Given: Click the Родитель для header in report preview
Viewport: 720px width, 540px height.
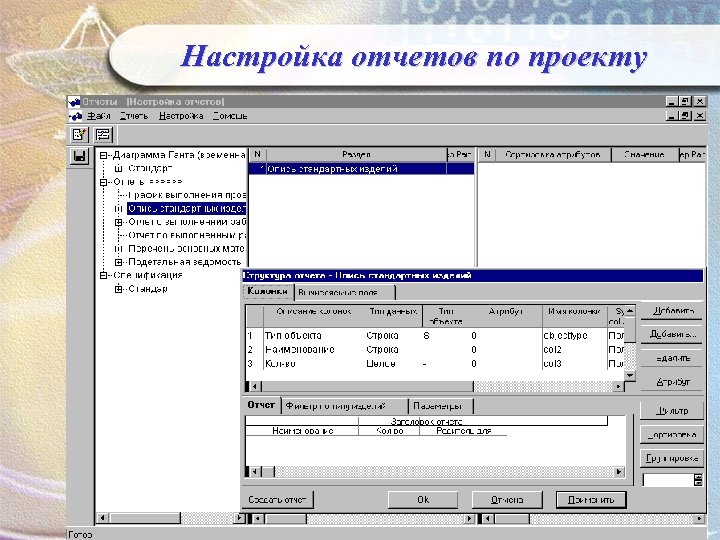Looking at the screenshot, I should pyautogui.click(x=463, y=431).
